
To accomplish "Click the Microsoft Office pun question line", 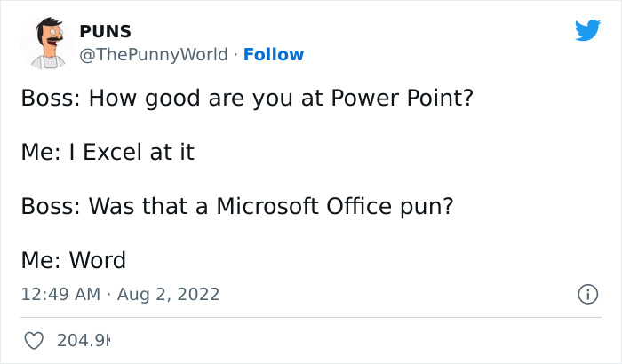I will (x=237, y=206).
